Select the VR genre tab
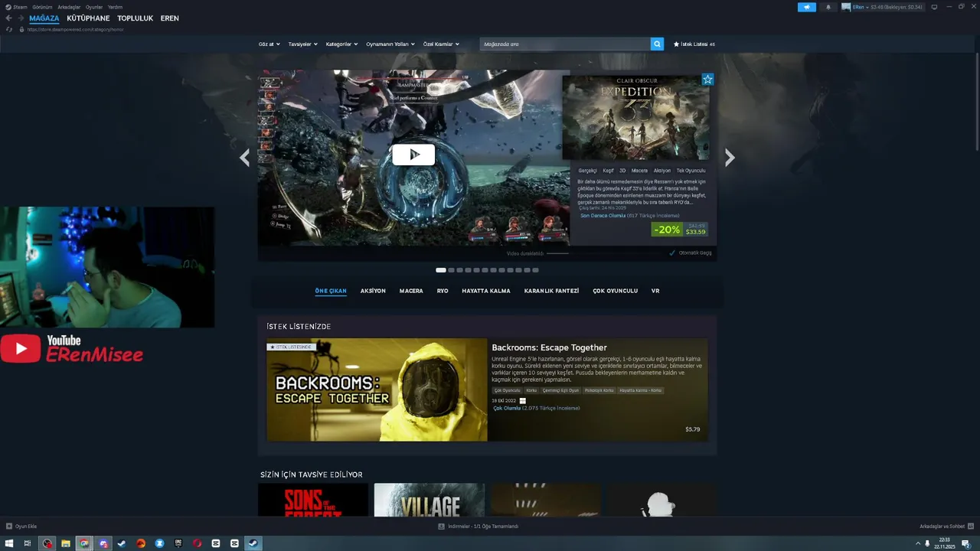Screen dimensions: 980x551 [655, 291]
